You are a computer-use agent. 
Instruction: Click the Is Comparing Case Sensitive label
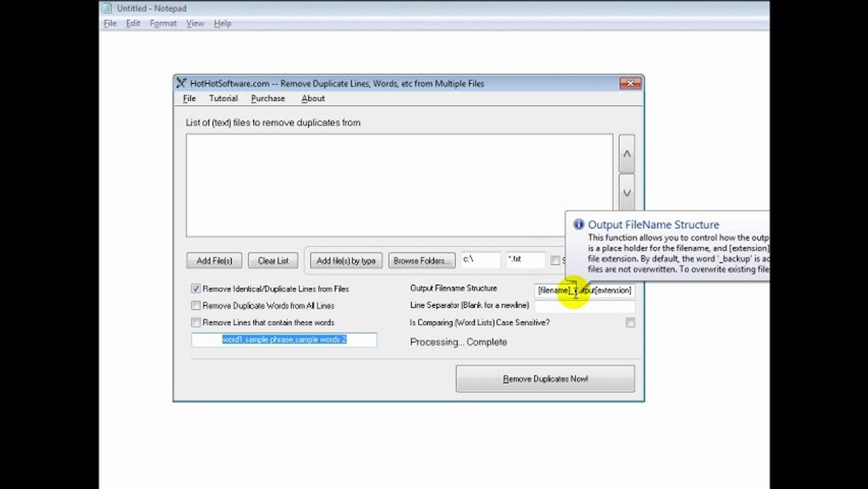(480, 323)
